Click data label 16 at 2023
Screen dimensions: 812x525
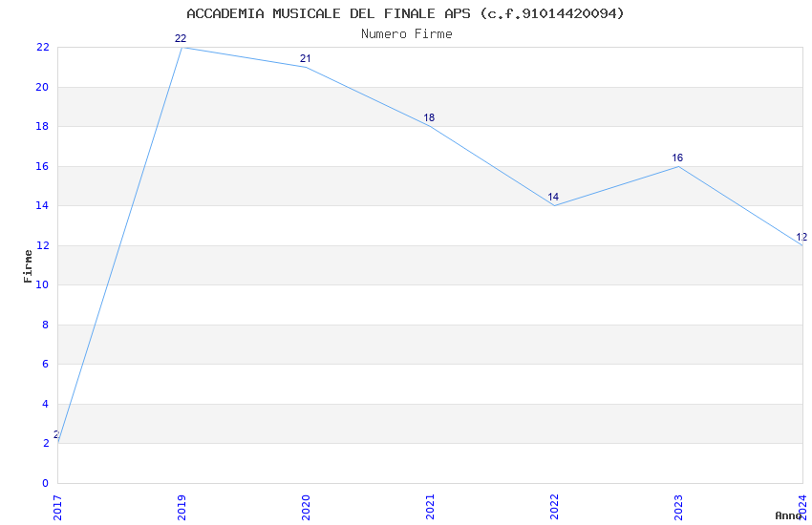tap(677, 157)
